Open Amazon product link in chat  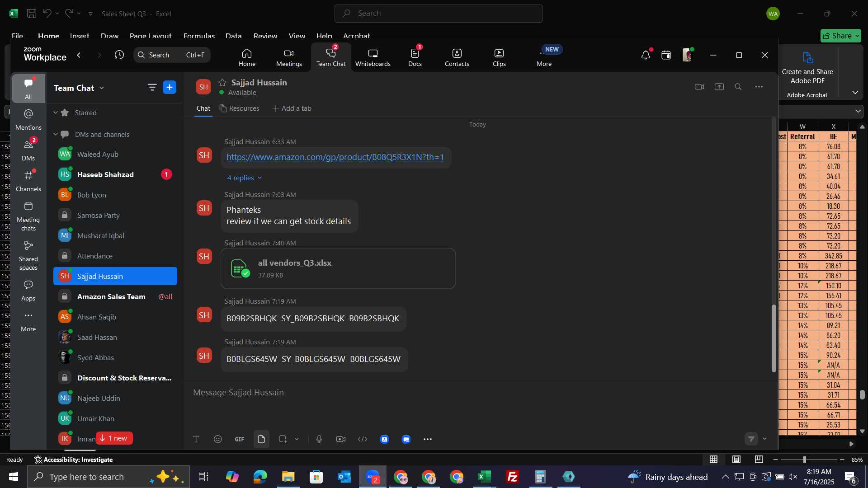(335, 157)
